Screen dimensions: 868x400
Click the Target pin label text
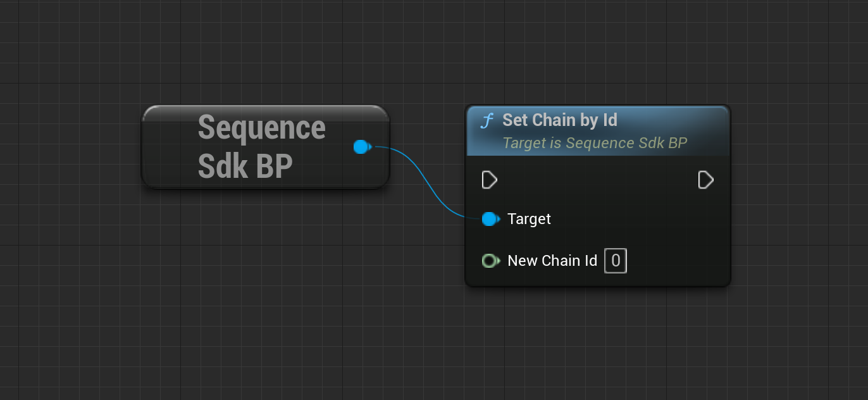click(x=529, y=219)
